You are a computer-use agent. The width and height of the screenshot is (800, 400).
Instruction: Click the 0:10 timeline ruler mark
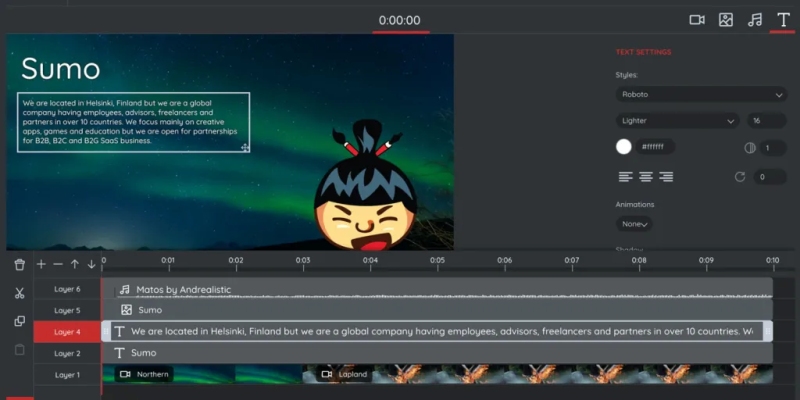click(x=772, y=261)
